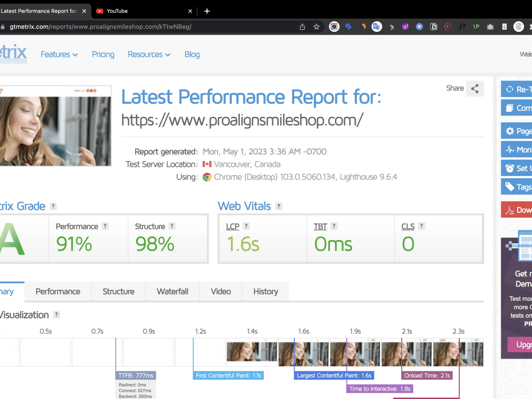Click the pink Upgrade button
The image size is (532, 399).
click(520, 344)
